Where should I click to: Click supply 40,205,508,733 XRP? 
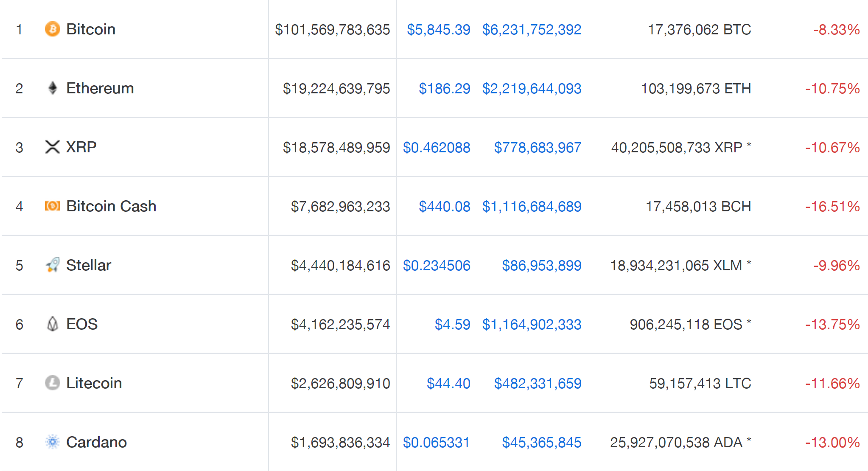click(x=677, y=147)
